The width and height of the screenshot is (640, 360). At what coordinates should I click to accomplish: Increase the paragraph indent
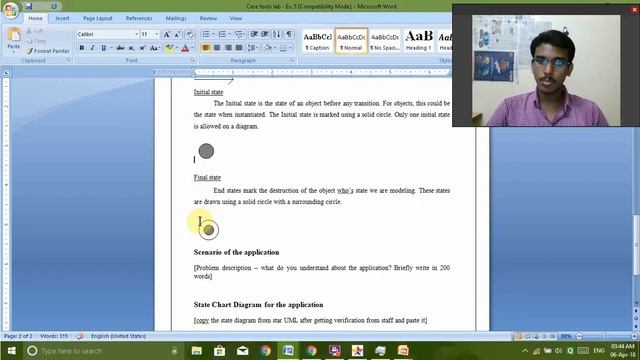(264, 34)
